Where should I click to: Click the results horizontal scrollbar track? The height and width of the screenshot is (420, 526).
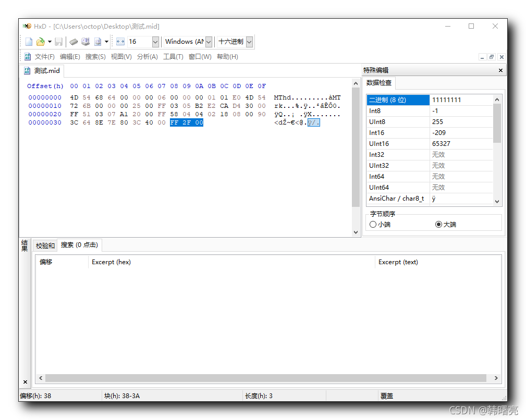pyautogui.click(x=266, y=378)
